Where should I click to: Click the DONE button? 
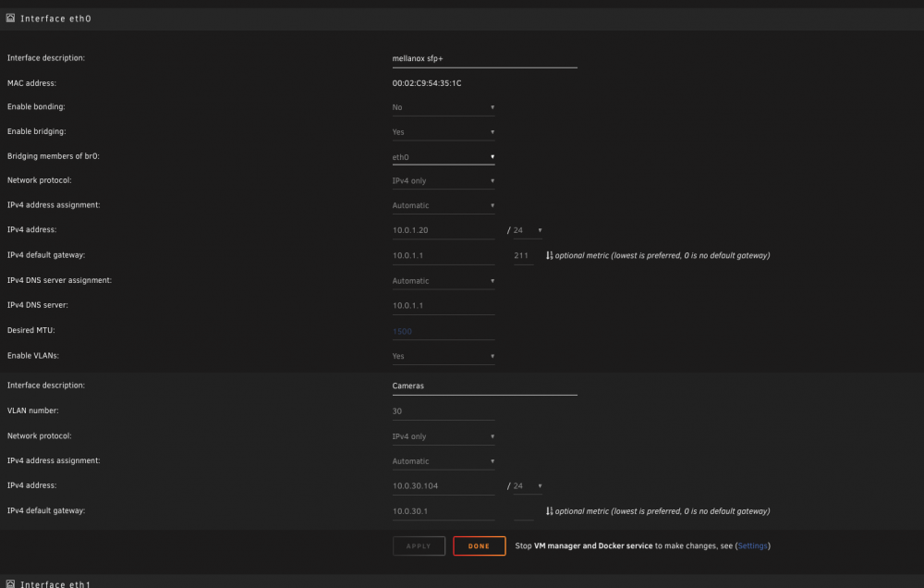tap(479, 546)
